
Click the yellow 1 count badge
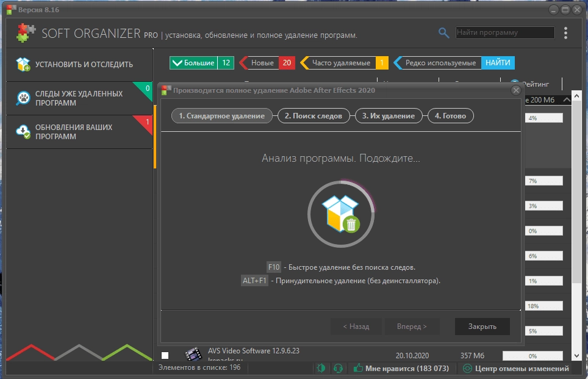point(382,63)
